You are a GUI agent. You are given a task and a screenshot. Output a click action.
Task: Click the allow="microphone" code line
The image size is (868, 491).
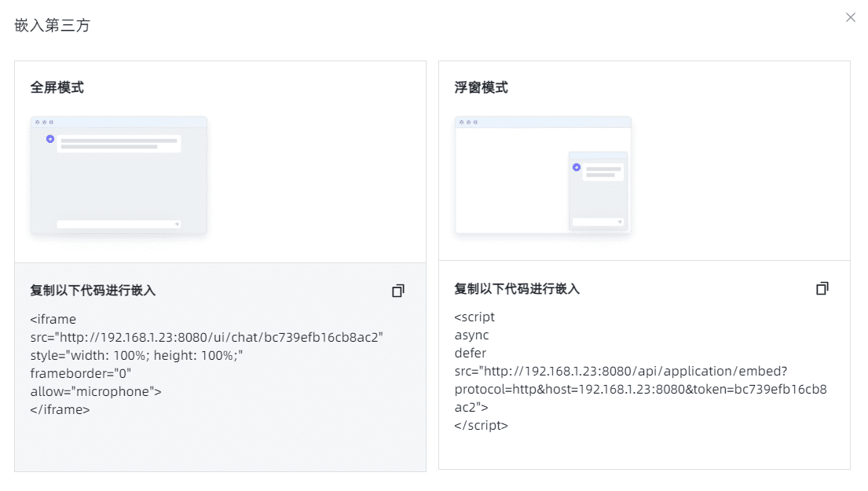(96, 391)
